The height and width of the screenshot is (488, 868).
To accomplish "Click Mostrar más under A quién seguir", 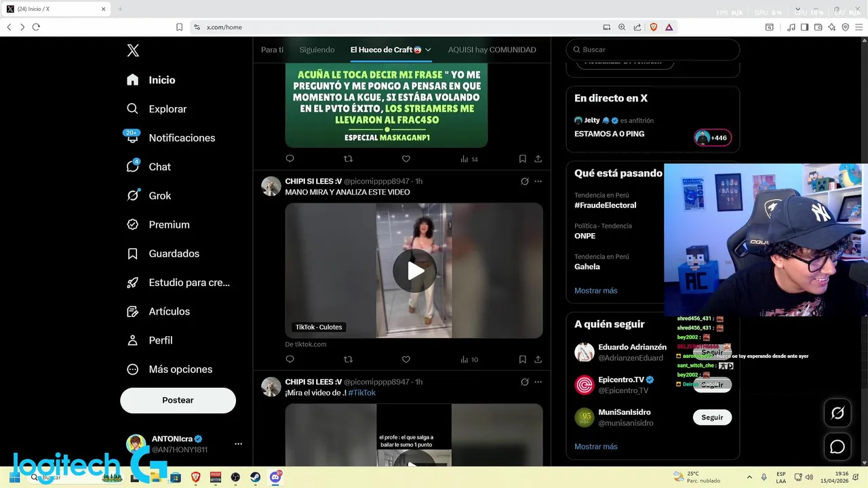I will [596, 447].
